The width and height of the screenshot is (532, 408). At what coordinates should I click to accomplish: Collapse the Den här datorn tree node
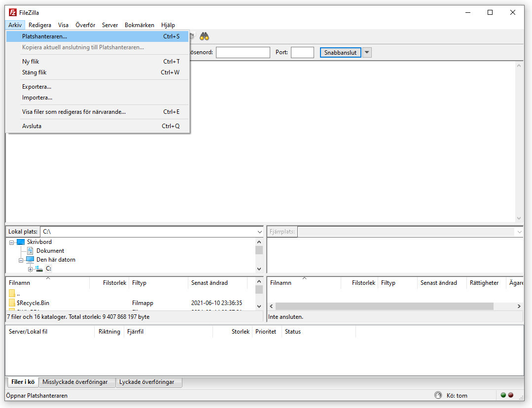21,260
